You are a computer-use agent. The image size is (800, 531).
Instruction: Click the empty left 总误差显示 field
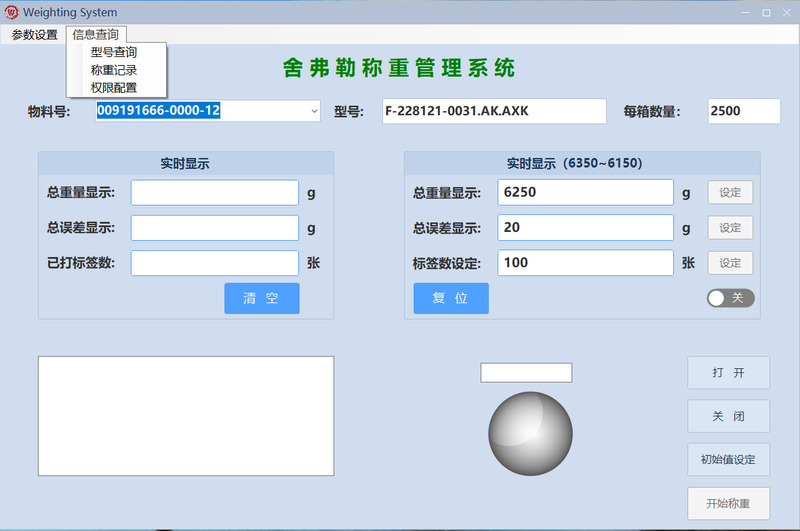(215, 227)
